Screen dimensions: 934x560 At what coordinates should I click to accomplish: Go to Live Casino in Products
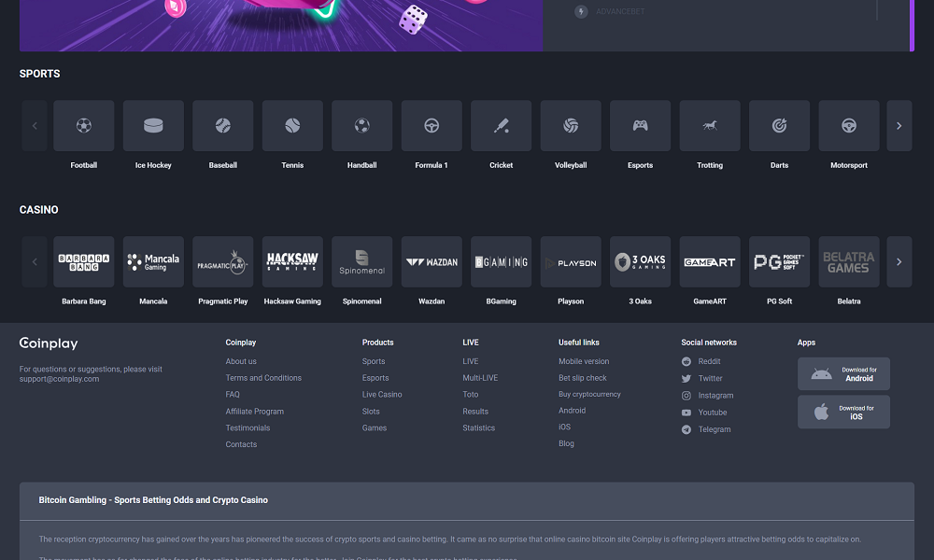point(382,395)
